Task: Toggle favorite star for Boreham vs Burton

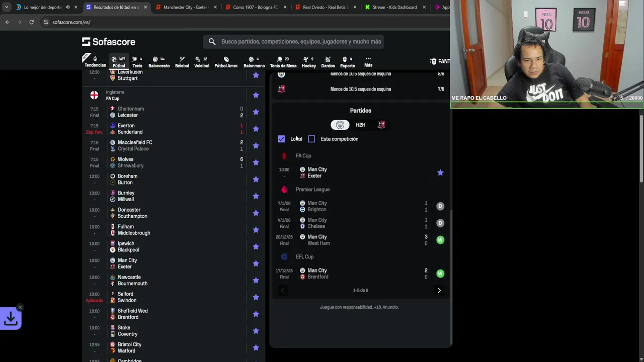Action: click(x=256, y=179)
